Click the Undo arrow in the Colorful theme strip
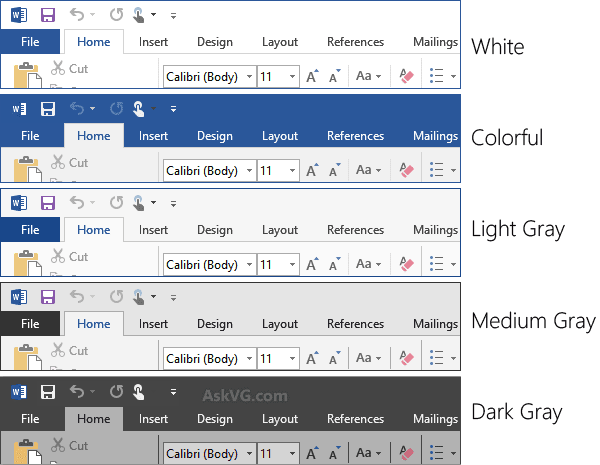The width and height of the screenshot is (600, 465). [77, 108]
